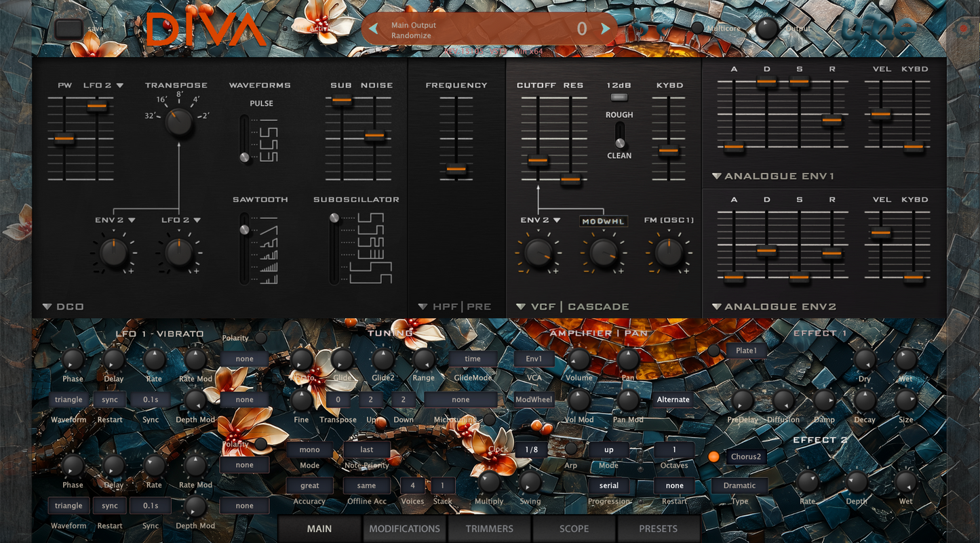Click the Fine tuning knob

[x=301, y=401]
